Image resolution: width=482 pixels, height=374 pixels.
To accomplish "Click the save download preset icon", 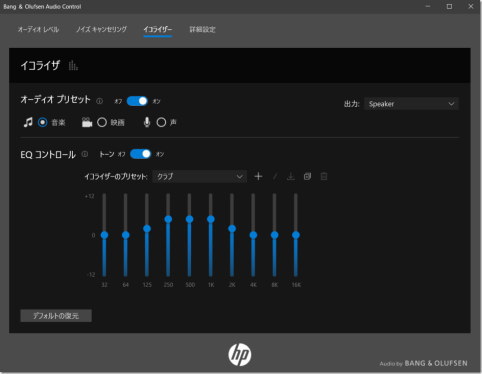I will [291, 176].
